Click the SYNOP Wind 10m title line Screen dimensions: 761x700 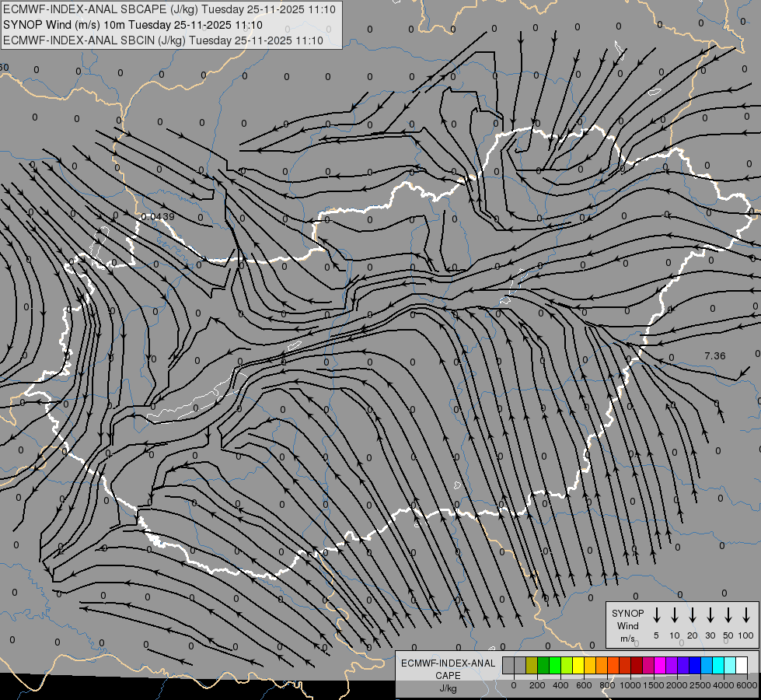pos(138,25)
